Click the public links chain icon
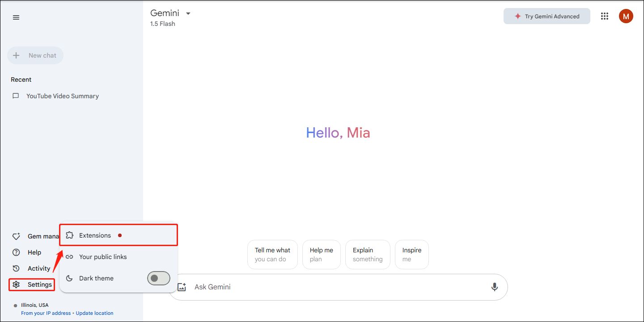The image size is (644, 322). click(x=69, y=257)
